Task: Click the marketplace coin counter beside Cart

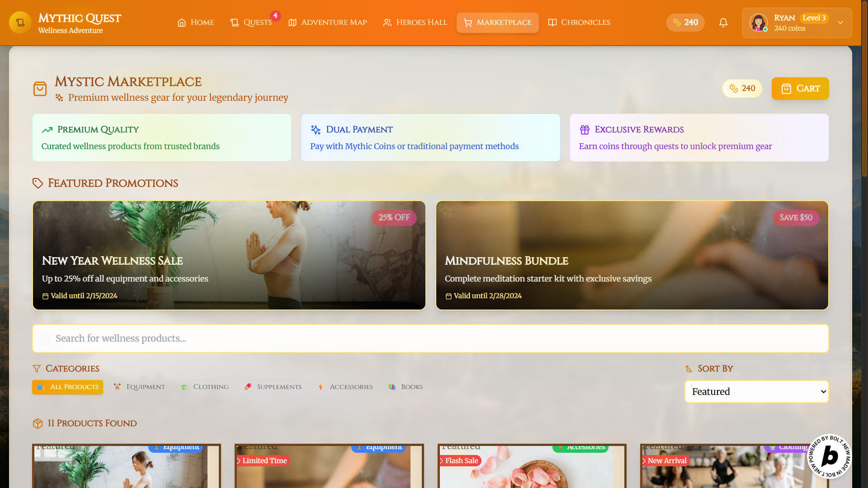Action: pos(742,89)
